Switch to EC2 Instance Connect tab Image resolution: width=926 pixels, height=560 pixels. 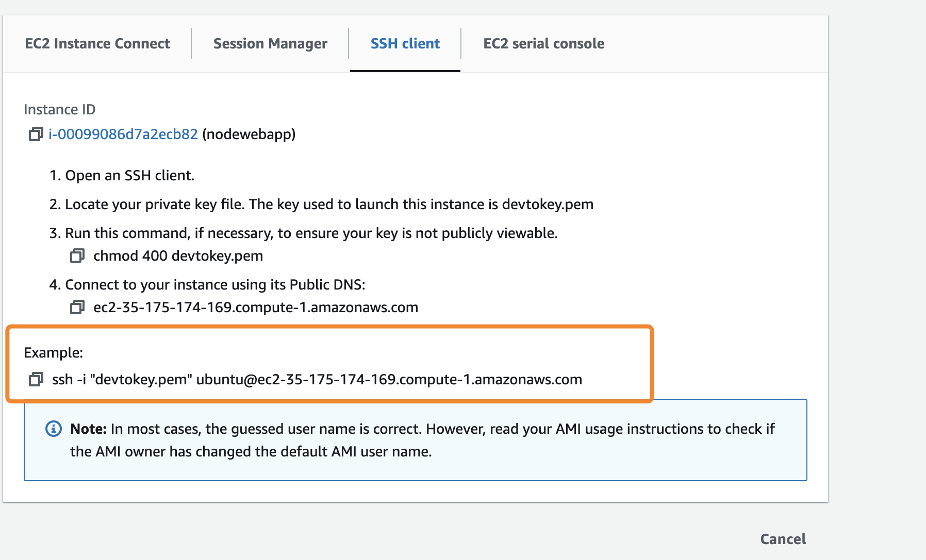pos(97,44)
